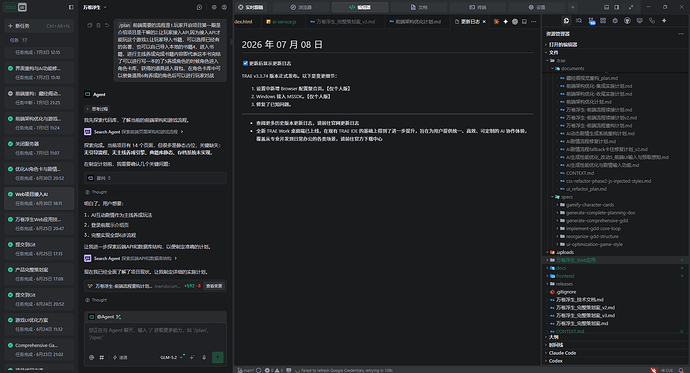Open chat history clock icon
Image resolution: width=690 pixels, height=373 pixels.
(199, 7)
